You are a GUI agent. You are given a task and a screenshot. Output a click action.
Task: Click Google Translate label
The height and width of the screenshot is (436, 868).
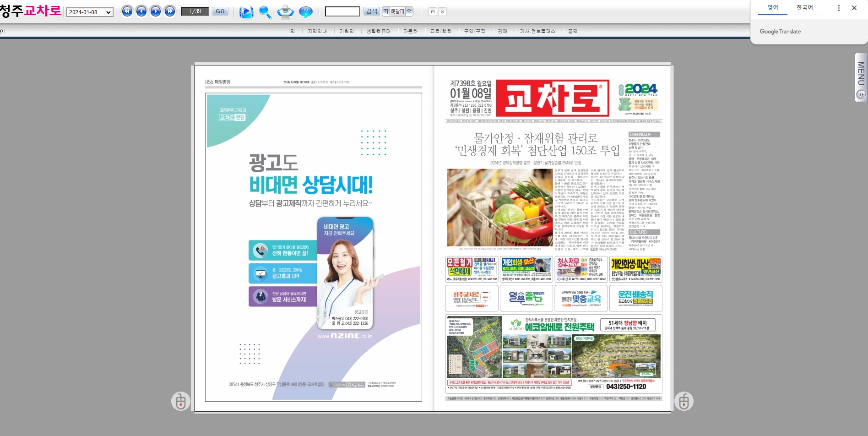[780, 32]
